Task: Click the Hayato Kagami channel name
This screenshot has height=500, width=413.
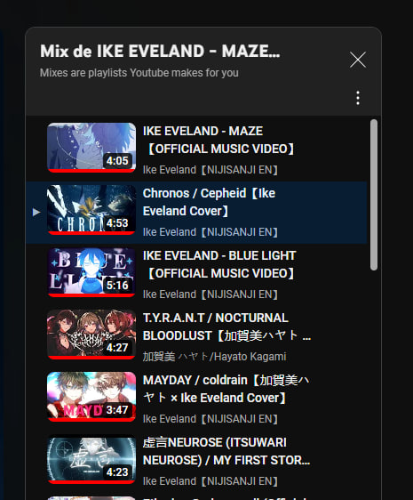Action: pos(214,357)
